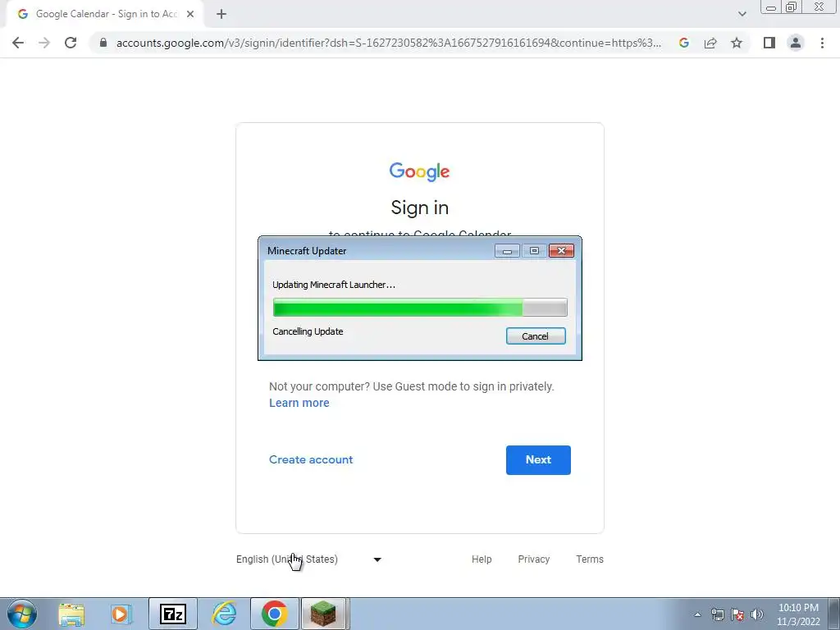Open the Chrome side panel
Image resolution: width=840 pixels, height=630 pixels.
(x=769, y=43)
